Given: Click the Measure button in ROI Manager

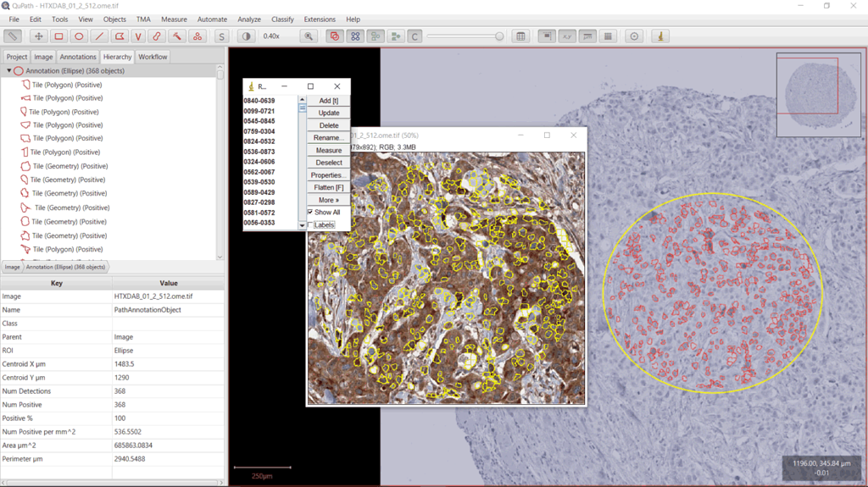Looking at the screenshot, I should pos(329,150).
